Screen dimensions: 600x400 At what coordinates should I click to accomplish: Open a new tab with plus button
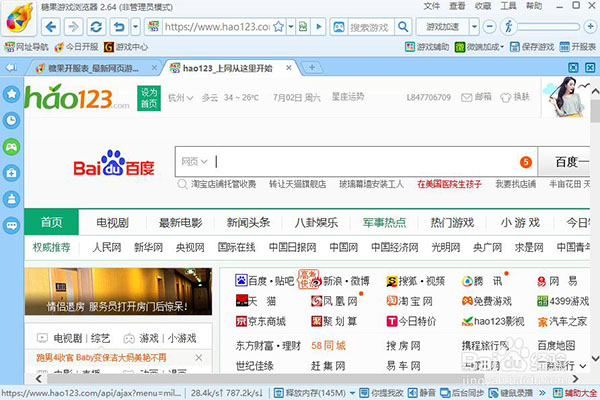[312, 67]
